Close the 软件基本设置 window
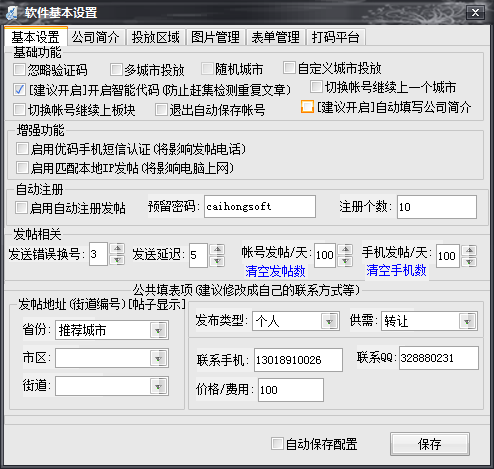The width and height of the screenshot is (494, 469). coord(475,13)
